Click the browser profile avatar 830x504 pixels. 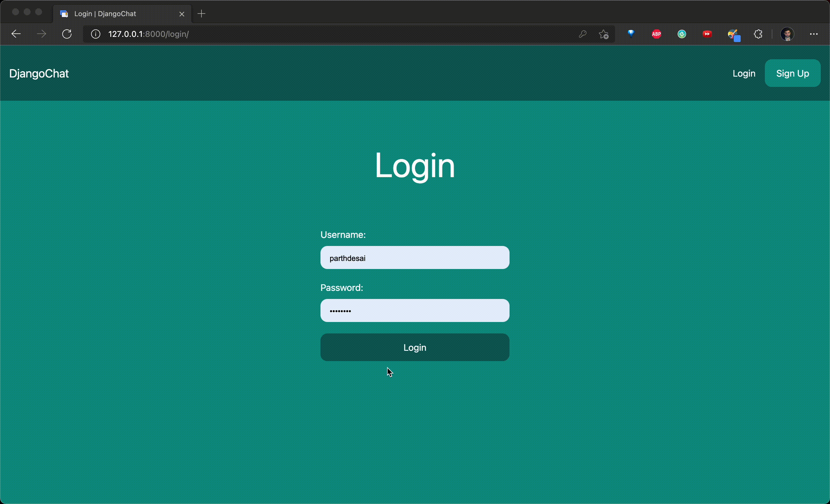pos(787,34)
